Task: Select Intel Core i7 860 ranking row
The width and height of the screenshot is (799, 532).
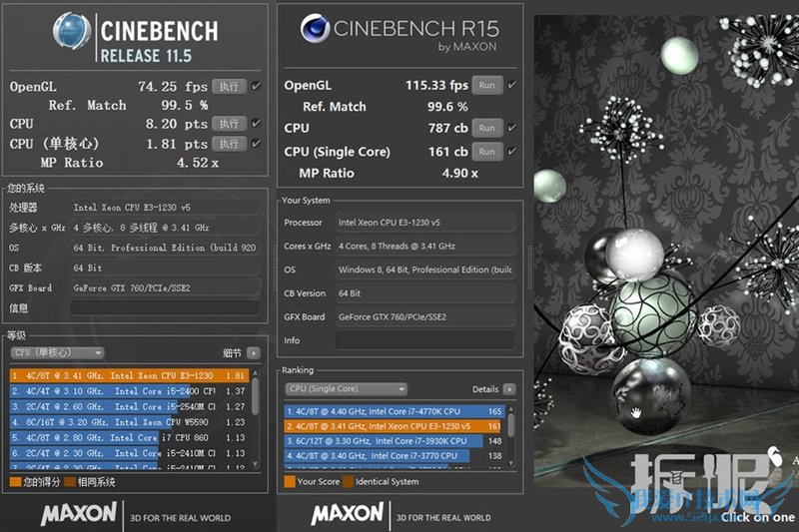Action: [x=129, y=437]
